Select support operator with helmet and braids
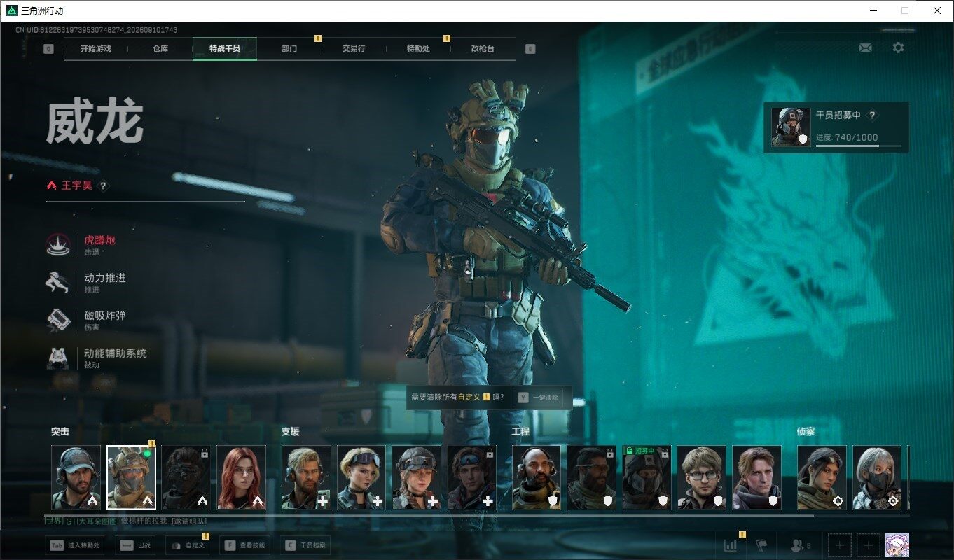This screenshot has height=560, width=954. click(x=416, y=477)
